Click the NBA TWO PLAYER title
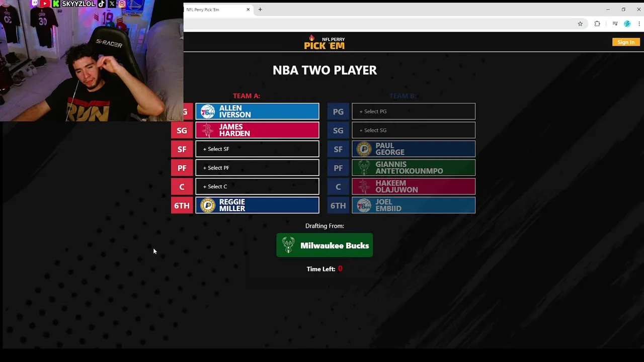 pyautogui.click(x=325, y=70)
